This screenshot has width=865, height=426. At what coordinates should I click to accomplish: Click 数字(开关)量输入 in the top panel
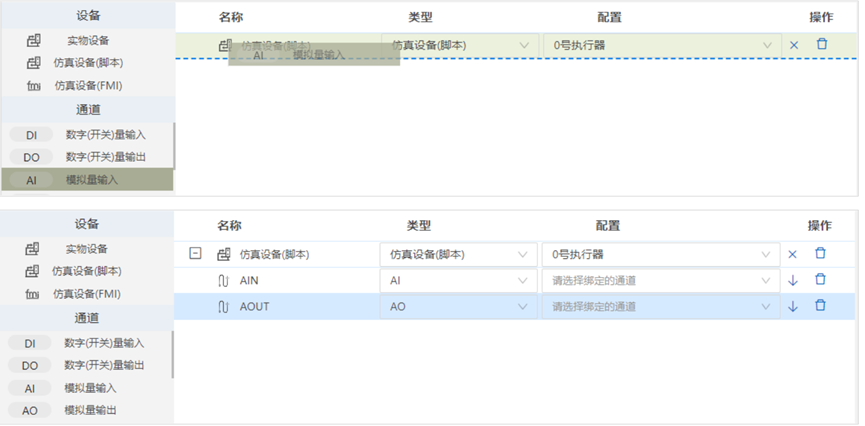click(x=106, y=135)
